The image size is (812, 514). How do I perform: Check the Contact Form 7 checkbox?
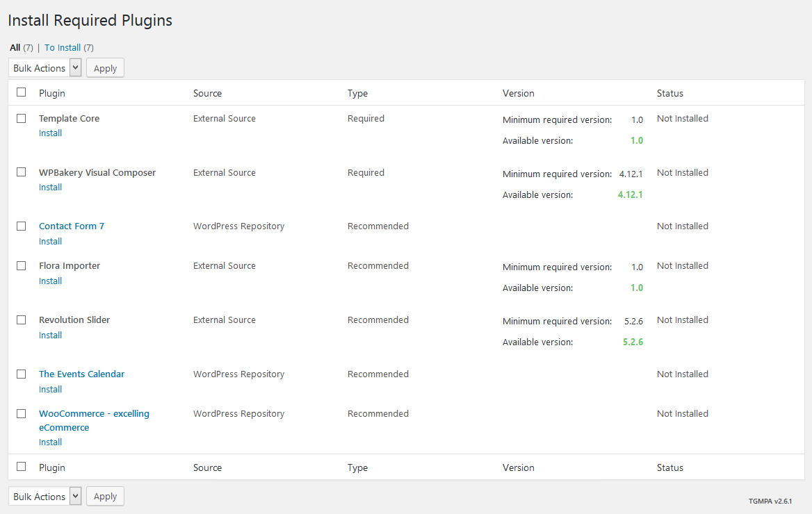click(22, 226)
